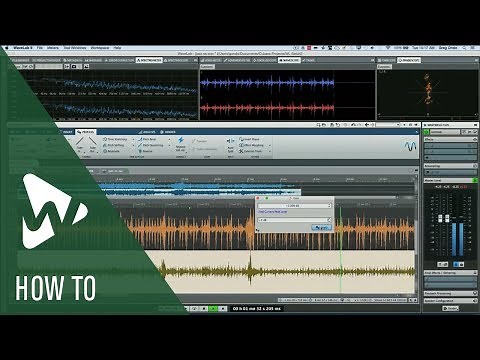Open the WaveLab application menu
The width and height of the screenshot is (480, 360).
(23, 48)
